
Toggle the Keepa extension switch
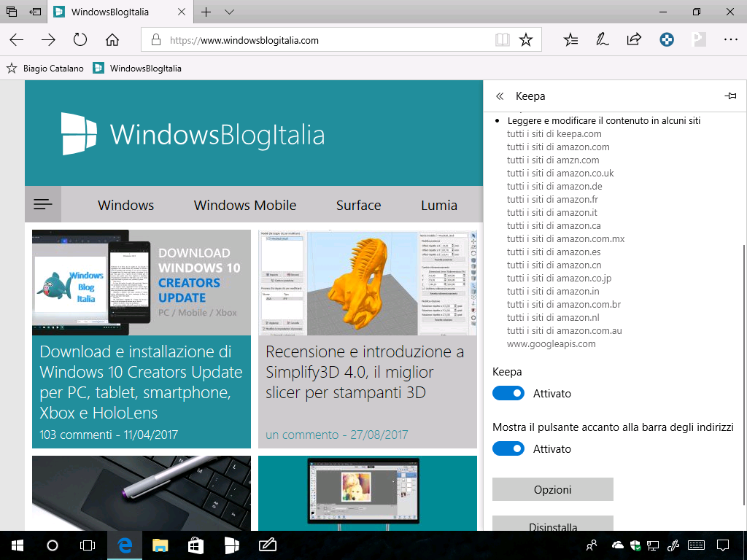508,393
